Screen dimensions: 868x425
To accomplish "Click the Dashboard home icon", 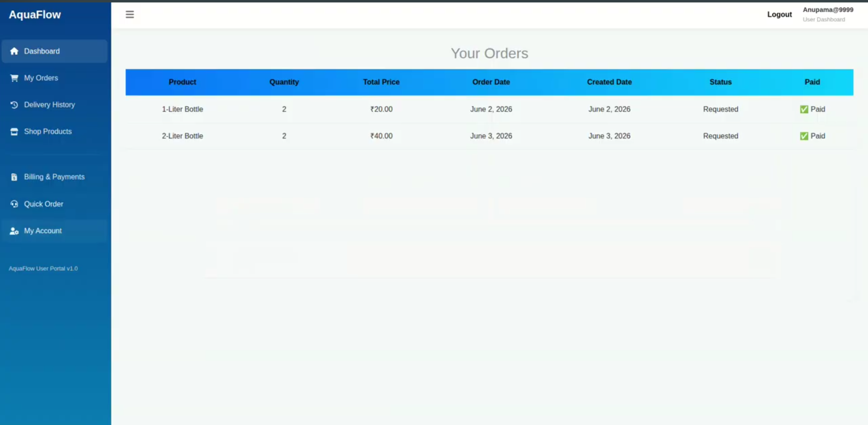I will 14,51.
